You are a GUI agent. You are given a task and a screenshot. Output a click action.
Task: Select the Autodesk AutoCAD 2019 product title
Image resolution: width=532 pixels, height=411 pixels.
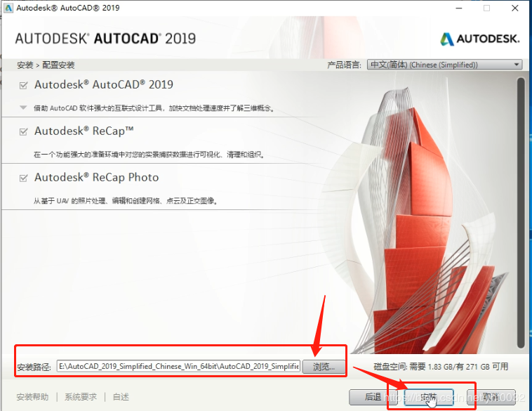coord(104,84)
